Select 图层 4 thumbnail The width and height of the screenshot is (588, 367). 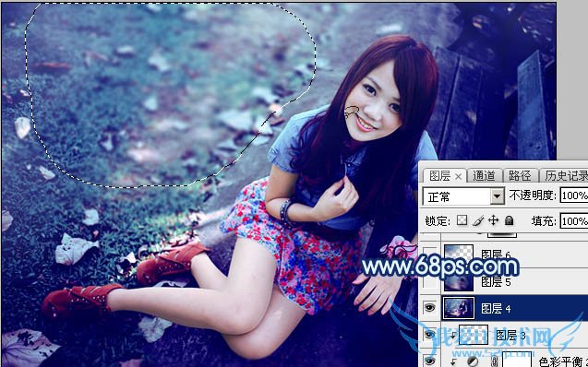[x=459, y=308]
